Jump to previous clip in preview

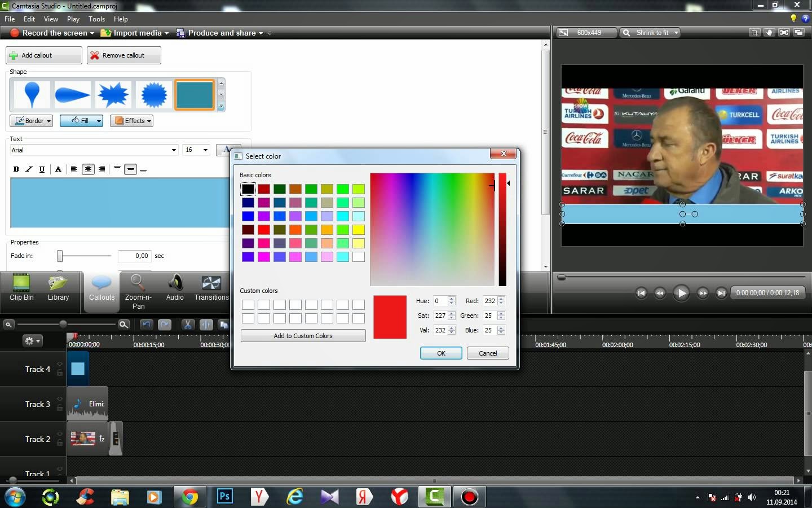(x=641, y=293)
